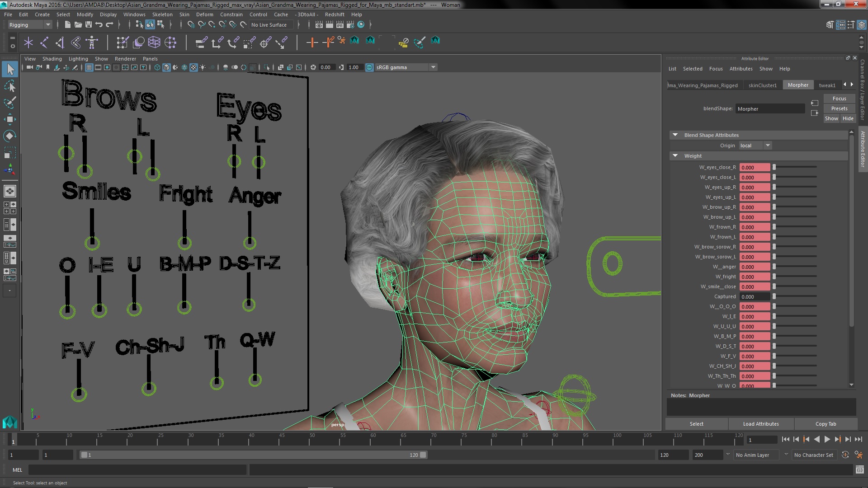868x488 pixels.
Task: Collapse the Weight section
Action: 675,156
